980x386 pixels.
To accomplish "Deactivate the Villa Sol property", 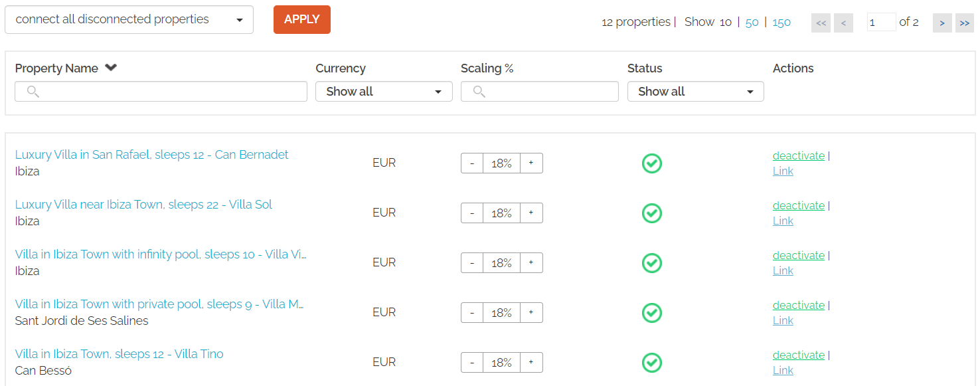I will tap(799, 205).
